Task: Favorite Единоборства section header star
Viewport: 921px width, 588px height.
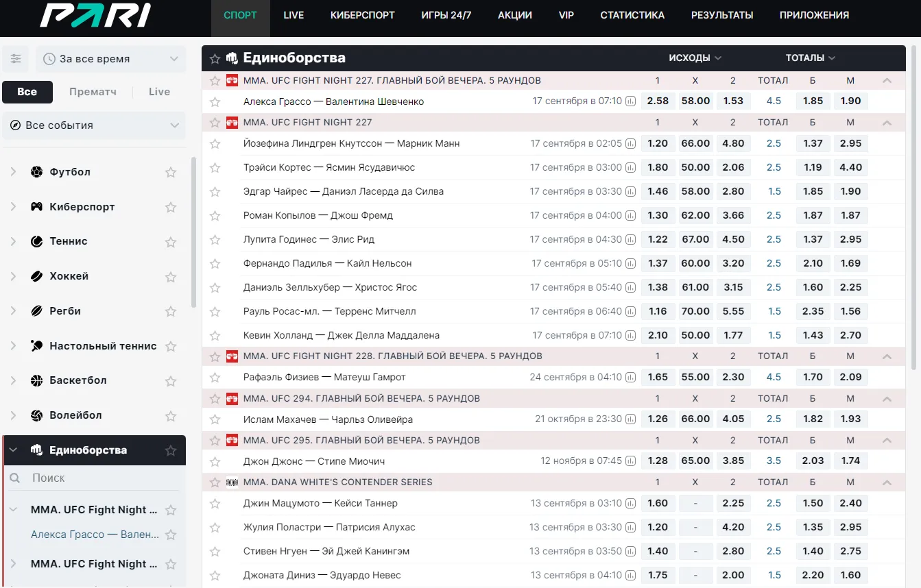Action: pos(215,58)
